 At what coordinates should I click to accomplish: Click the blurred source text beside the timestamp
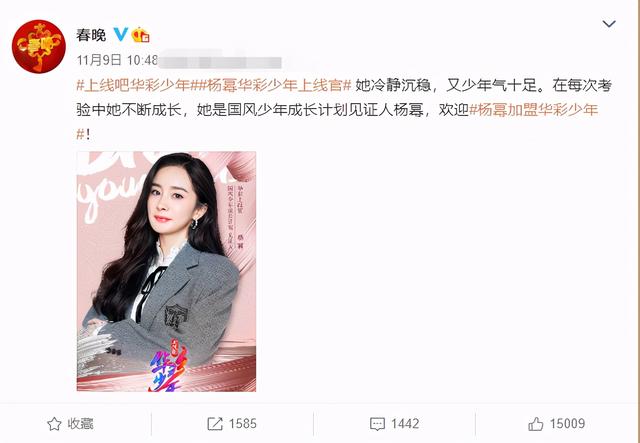tap(220, 62)
